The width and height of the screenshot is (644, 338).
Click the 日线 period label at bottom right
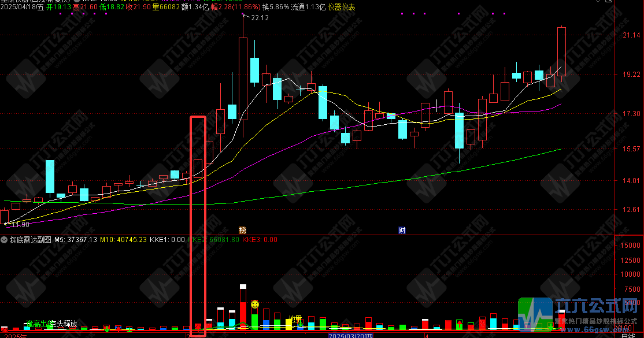pyautogui.click(x=628, y=335)
